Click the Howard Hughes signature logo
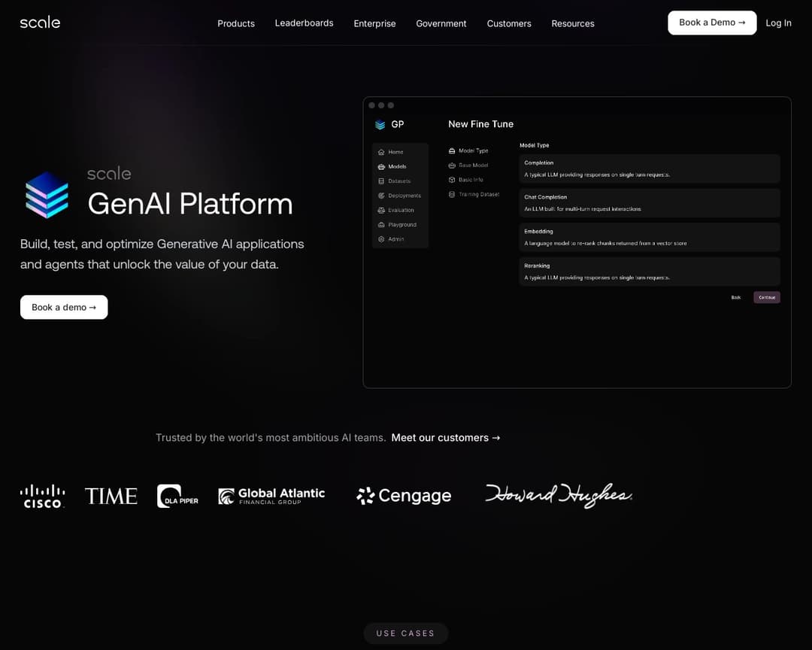Image resolution: width=812 pixels, height=650 pixels. point(558,495)
